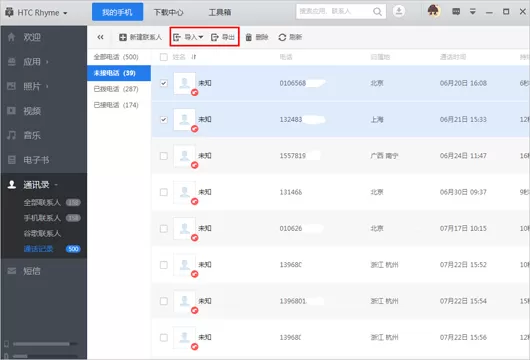The image size is (530, 360).
Task: Click the 导出 export button
Action: point(223,37)
